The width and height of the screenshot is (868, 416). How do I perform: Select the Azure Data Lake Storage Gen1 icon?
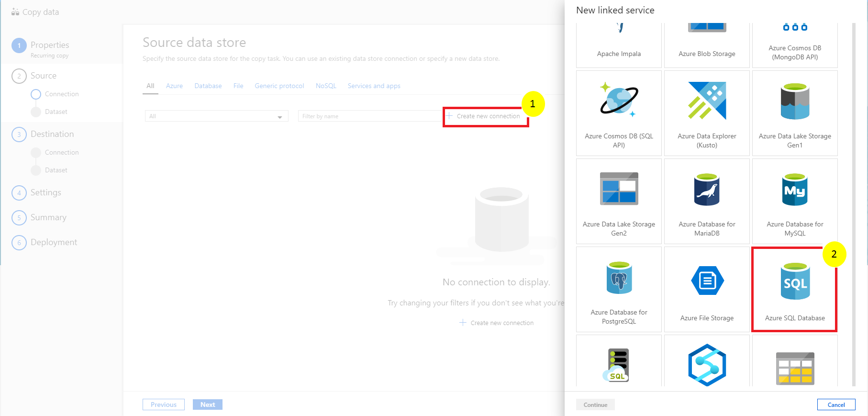pyautogui.click(x=795, y=101)
